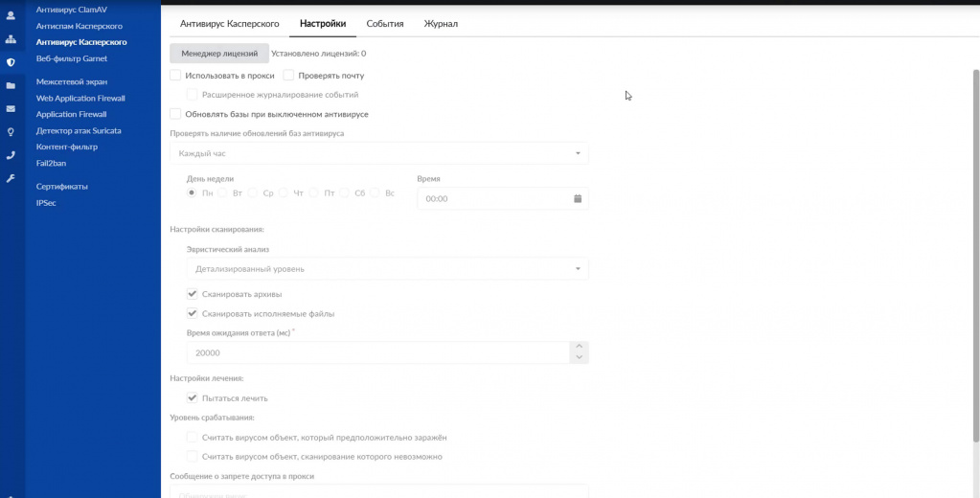This screenshot has width=980, height=498.
Task: Open the mail envelope icon in left rail
Action: pos(11,109)
